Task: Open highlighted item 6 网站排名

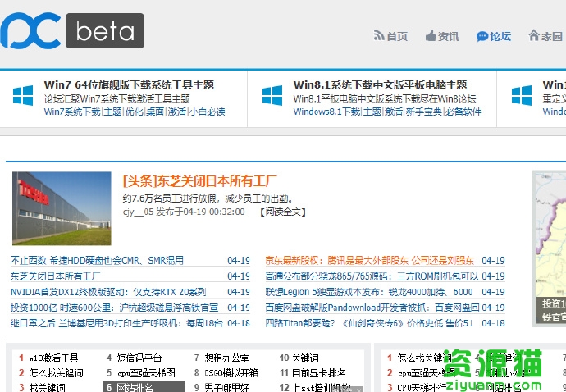Action: point(144,387)
